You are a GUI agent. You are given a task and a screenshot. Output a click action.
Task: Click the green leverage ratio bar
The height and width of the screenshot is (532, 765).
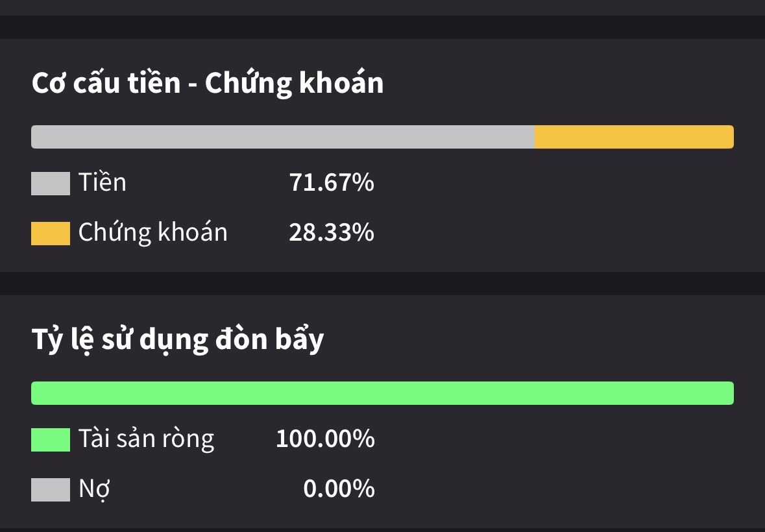pos(383,393)
